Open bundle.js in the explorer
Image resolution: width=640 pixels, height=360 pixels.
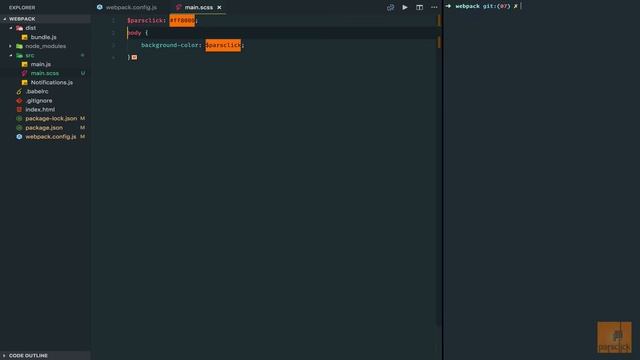(44, 37)
